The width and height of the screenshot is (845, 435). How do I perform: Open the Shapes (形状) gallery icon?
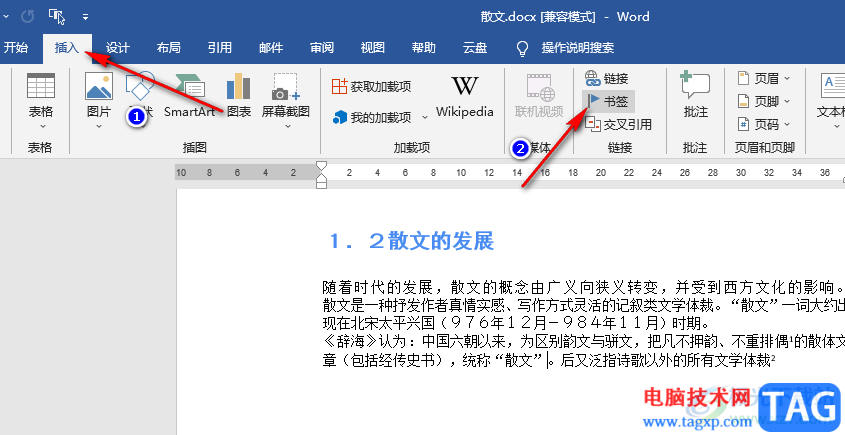pyautogui.click(x=140, y=86)
